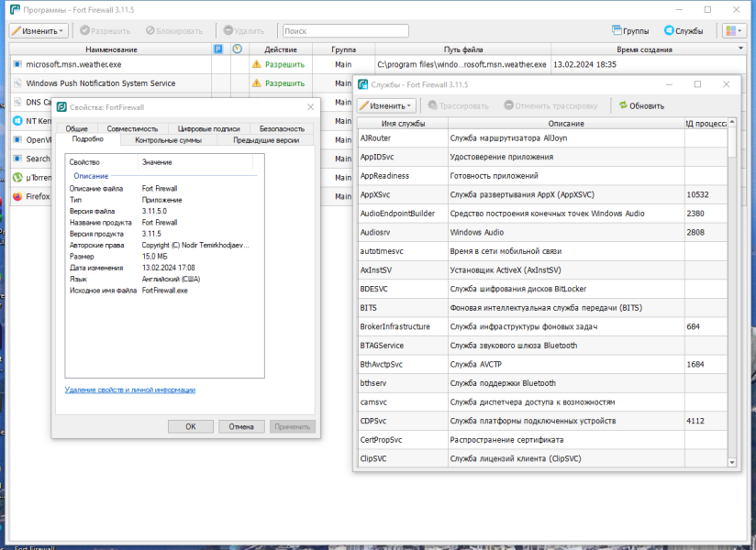Sort services by the Описание column
This screenshot has height=550, width=756.
click(566, 124)
